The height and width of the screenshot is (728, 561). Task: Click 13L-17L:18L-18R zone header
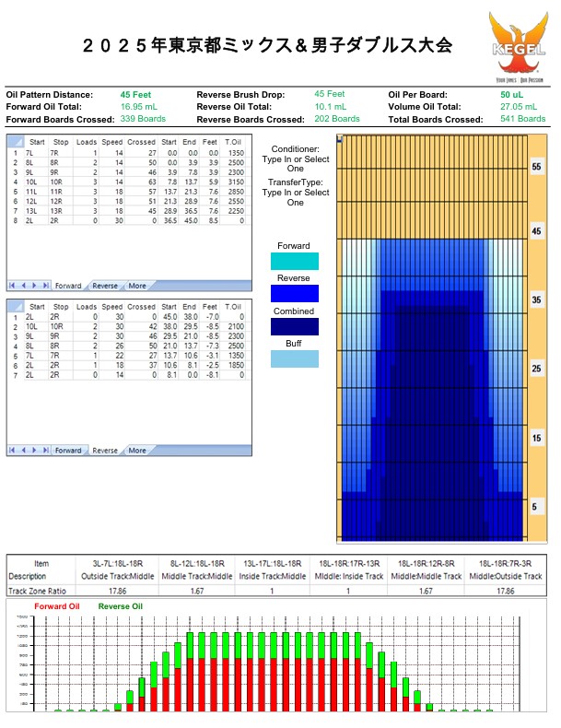pos(272,564)
